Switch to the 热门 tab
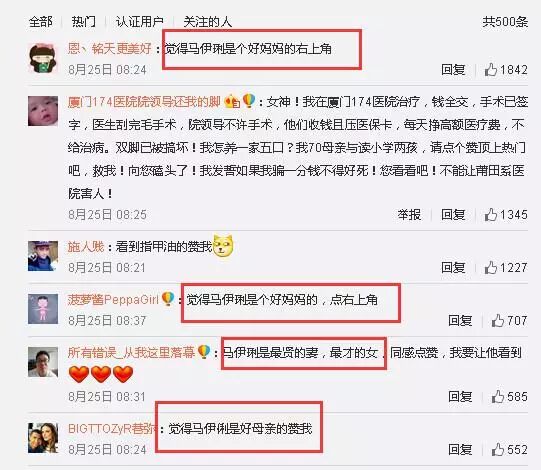Viewport: 541px width, 470px height. tap(83, 21)
